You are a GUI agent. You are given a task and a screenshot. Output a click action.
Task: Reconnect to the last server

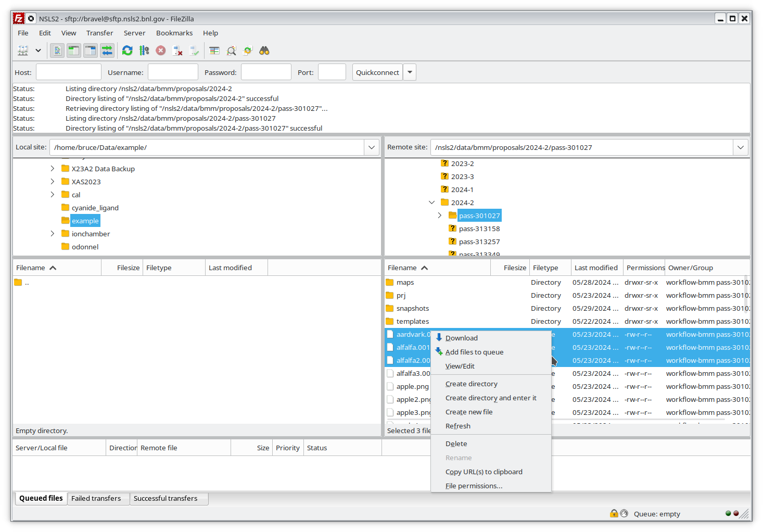click(x=194, y=50)
